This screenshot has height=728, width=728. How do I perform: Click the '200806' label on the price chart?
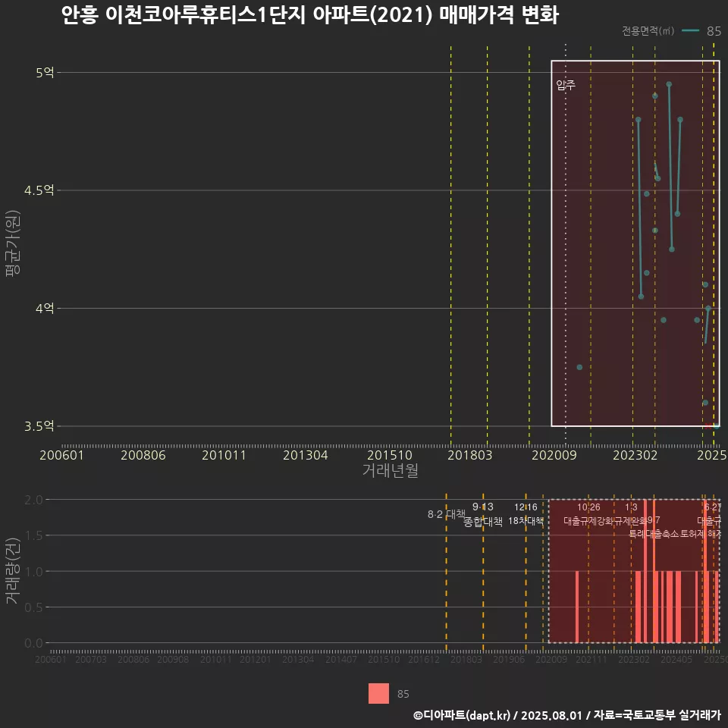[x=143, y=455]
